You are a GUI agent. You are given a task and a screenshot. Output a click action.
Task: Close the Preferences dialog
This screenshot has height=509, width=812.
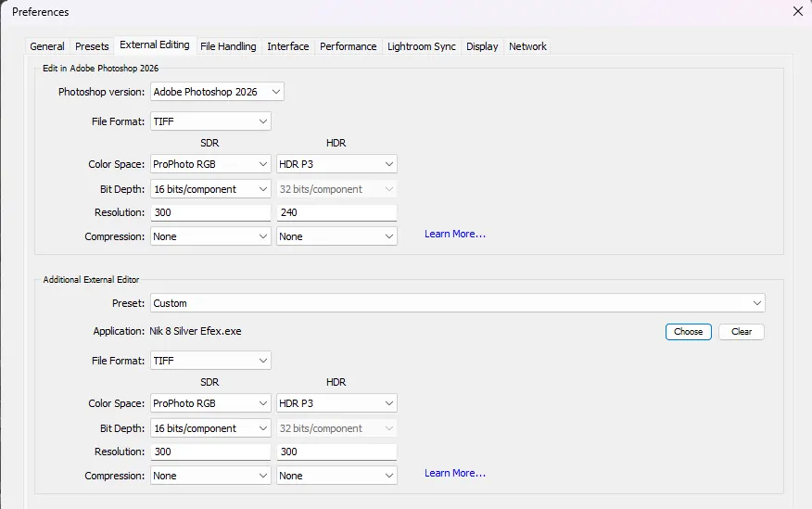[797, 12]
